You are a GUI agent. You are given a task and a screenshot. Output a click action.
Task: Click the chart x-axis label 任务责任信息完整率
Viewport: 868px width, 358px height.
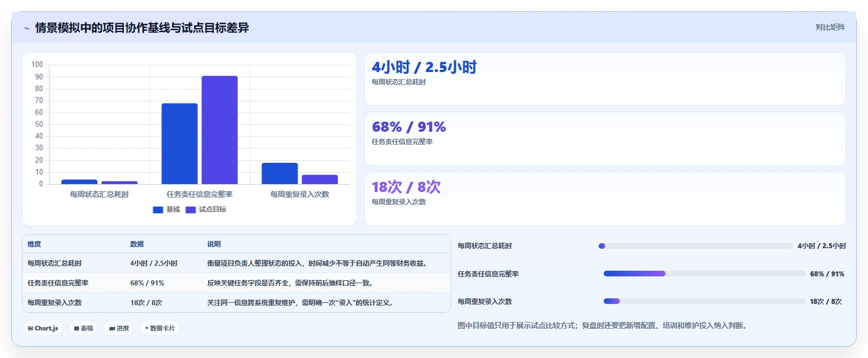(x=200, y=194)
